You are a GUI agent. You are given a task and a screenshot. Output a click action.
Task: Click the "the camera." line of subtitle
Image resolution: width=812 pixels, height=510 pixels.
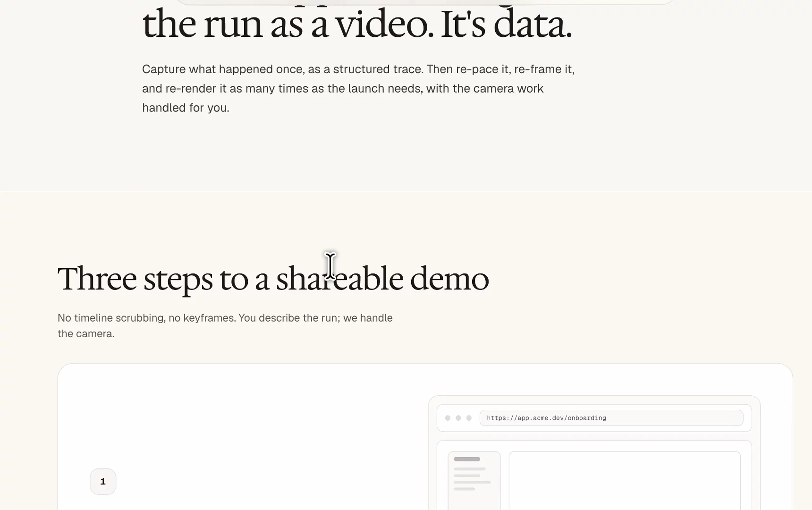point(86,334)
